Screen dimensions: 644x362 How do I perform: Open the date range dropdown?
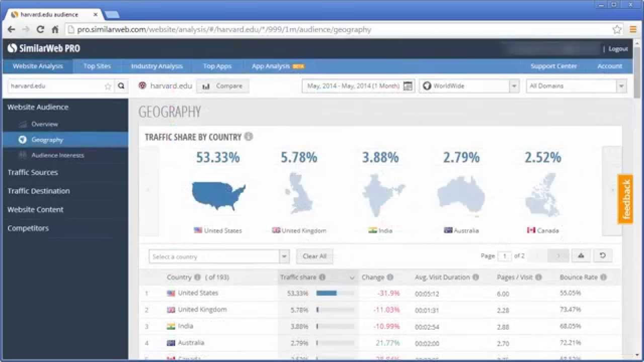click(x=358, y=86)
